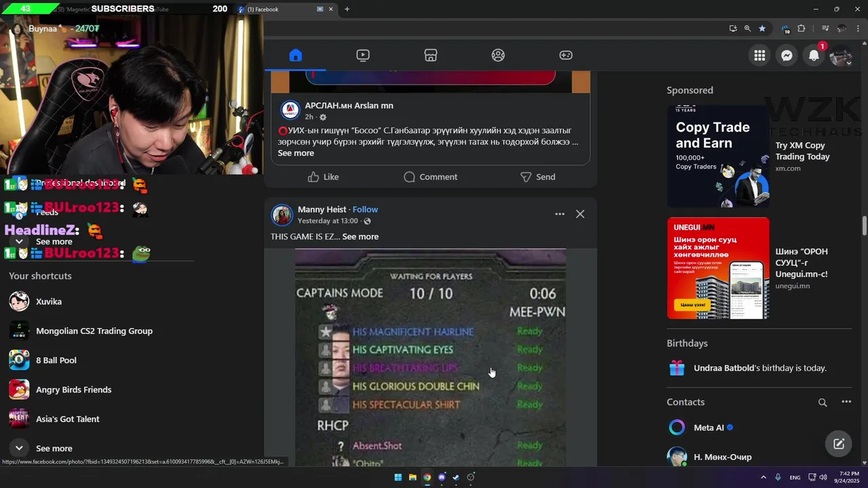The image size is (868, 488).
Task: Click the browser install app icon
Action: pyautogui.click(x=733, y=28)
